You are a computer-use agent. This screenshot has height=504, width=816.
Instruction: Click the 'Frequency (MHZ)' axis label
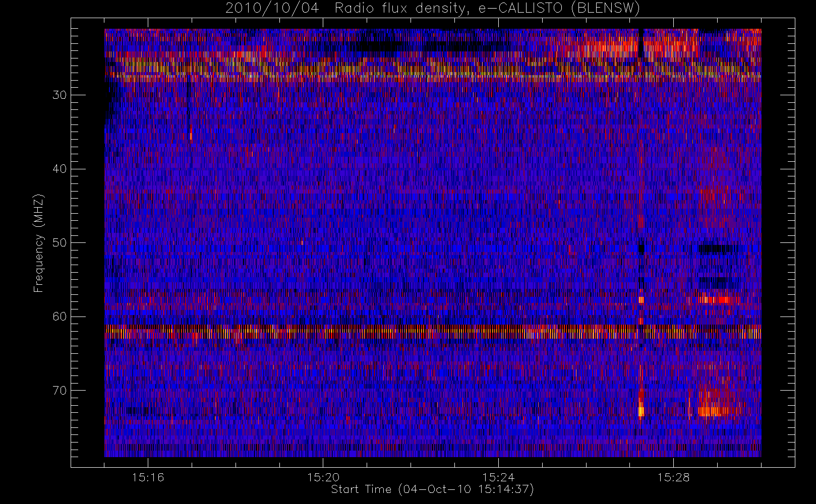(x=39, y=243)
